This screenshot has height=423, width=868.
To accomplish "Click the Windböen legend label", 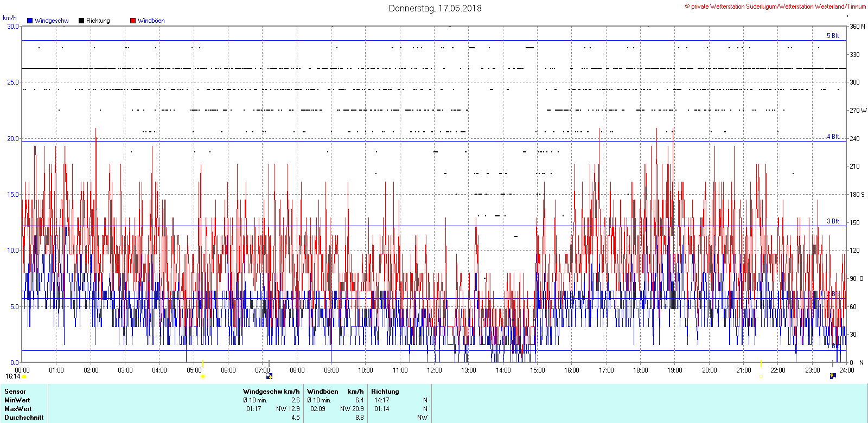I will (151, 21).
